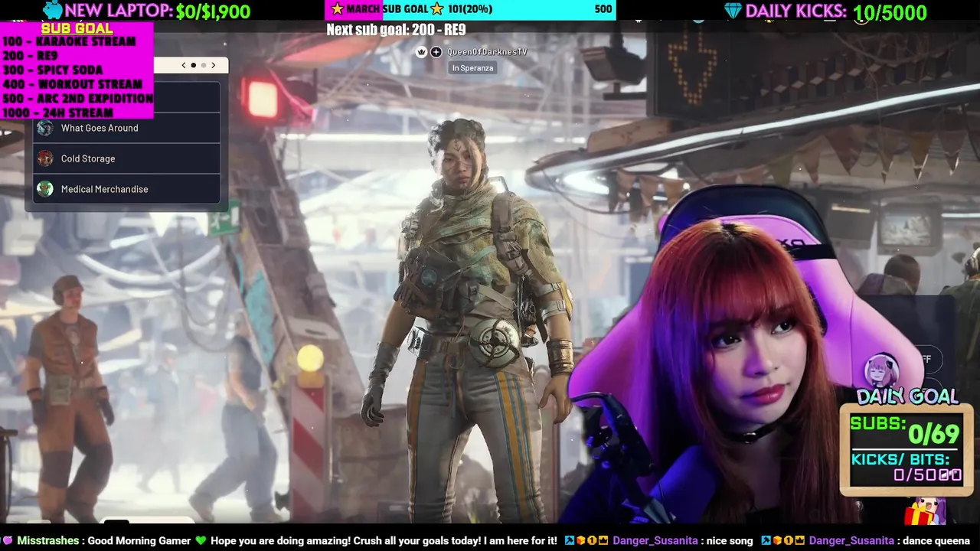This screenshot has width=980, height=551.
Task: Select the second page indicator dot
Action: point(204,65)
